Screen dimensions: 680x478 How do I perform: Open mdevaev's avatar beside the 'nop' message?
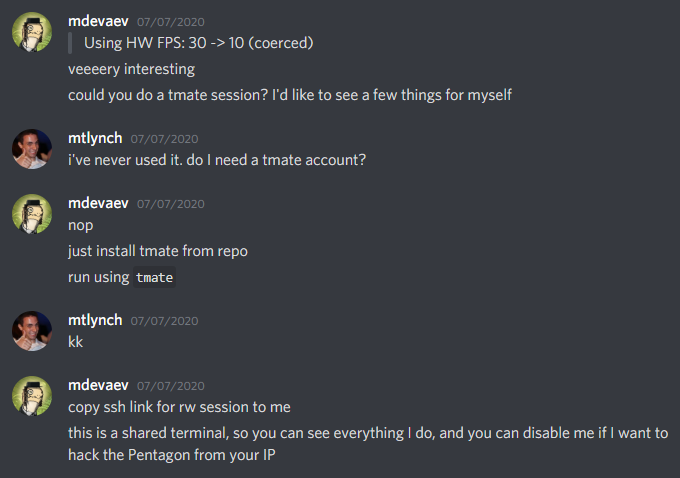pyautogui.click(x=32, y=213)
